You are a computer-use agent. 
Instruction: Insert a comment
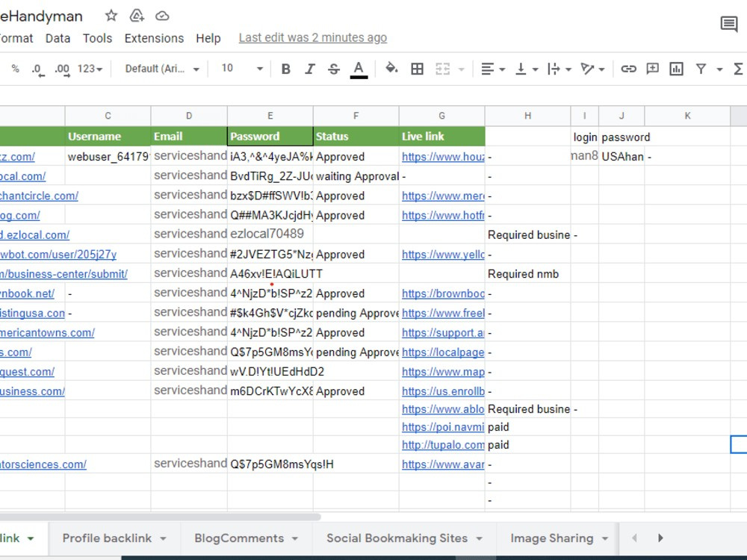[652, 69]
